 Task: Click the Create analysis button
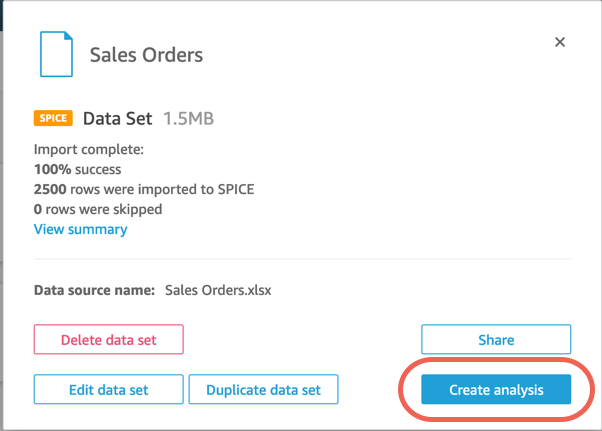[495, 390]
